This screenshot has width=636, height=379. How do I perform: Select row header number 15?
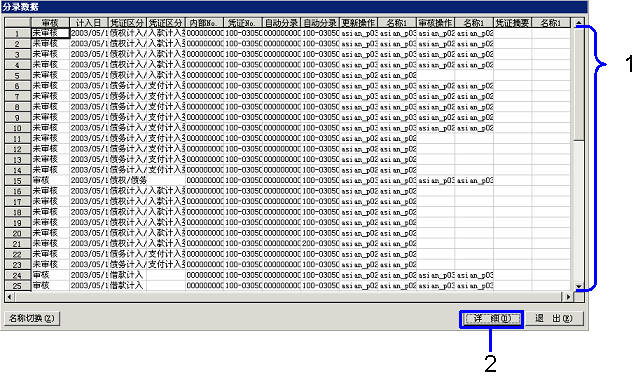click(17, 181)
